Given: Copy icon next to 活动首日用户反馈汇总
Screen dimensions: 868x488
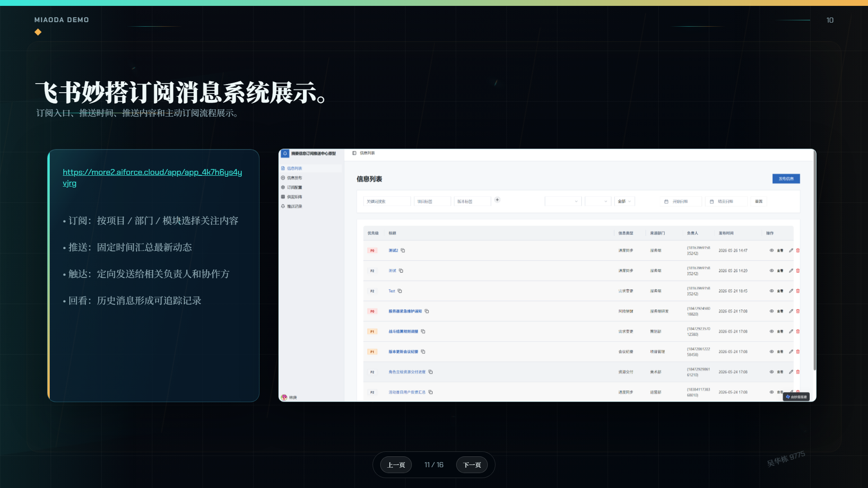Looking at the screenshot, I should [x=430, y=392].
